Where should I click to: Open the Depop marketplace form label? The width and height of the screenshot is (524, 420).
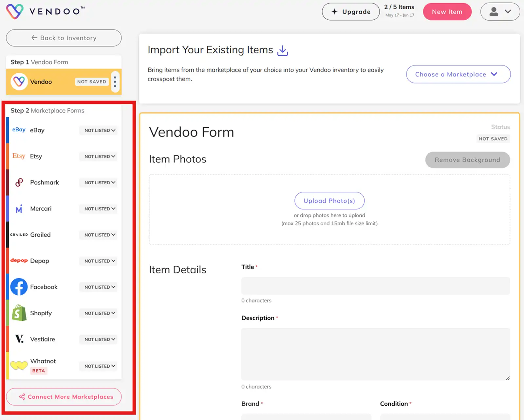click(40, 261)
